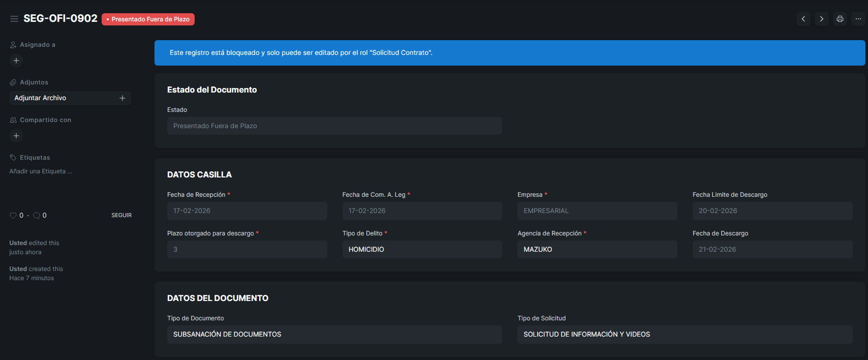Share document using Compartido con plus
This screenshot has width=868, height=360.
pos(16,136)
